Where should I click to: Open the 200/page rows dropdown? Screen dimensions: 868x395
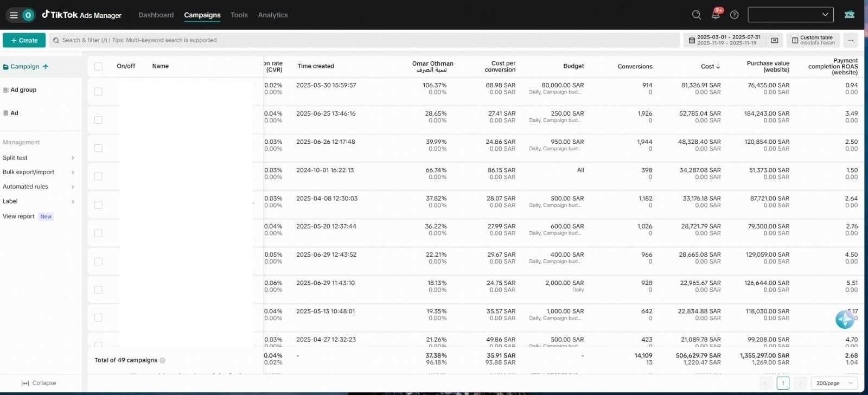[x=834, y=383]
